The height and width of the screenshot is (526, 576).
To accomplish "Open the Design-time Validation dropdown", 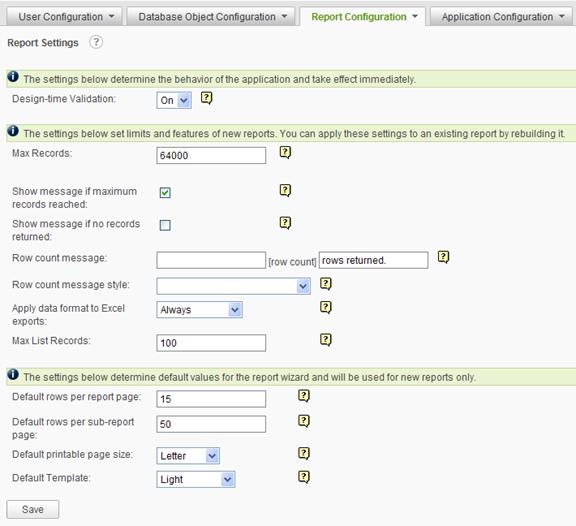I will (174, 100).
